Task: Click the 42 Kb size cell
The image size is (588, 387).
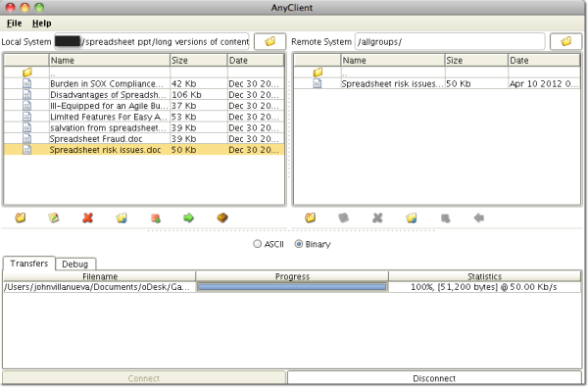Action: click(199, 83)
